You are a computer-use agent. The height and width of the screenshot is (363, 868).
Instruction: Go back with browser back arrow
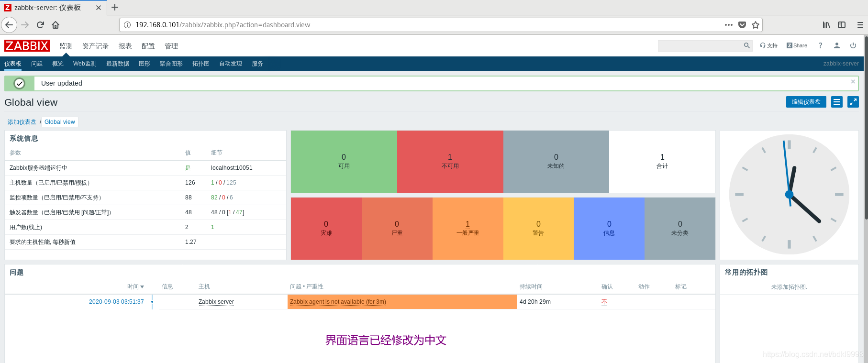9,25
